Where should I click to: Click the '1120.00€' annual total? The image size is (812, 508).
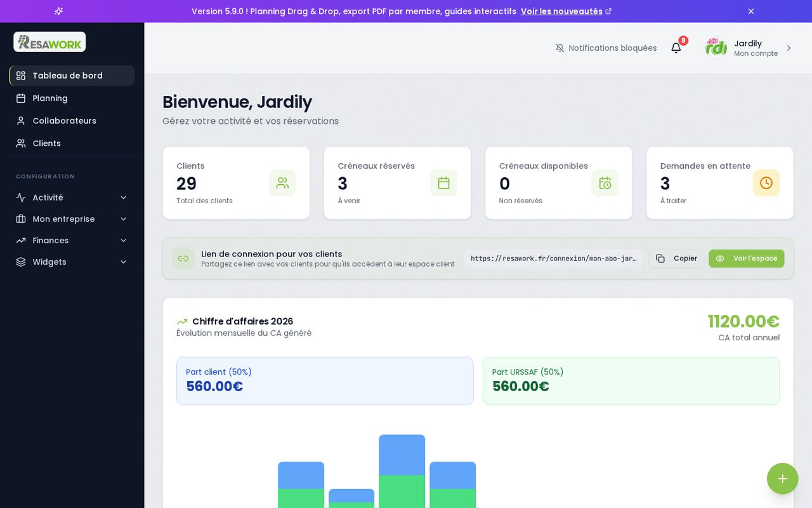(x=743, y=322)
